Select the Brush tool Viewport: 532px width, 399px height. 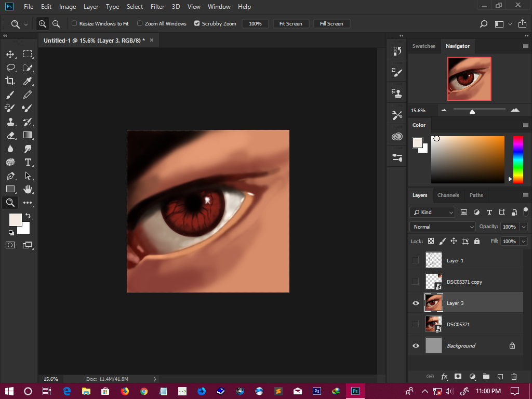(x=10, y=95)
